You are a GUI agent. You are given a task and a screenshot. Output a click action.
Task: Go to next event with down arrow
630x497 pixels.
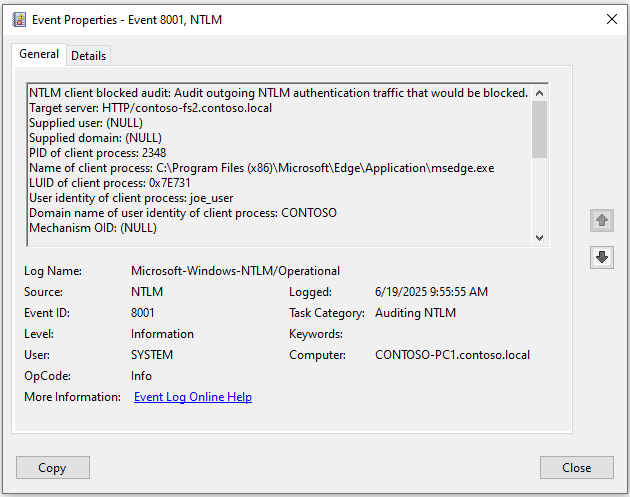pyautogui.click(x=601, y=257)
